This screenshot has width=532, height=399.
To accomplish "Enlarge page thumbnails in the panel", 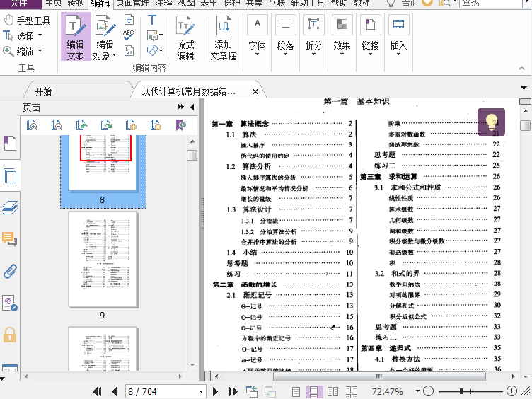I will [32, 125].
